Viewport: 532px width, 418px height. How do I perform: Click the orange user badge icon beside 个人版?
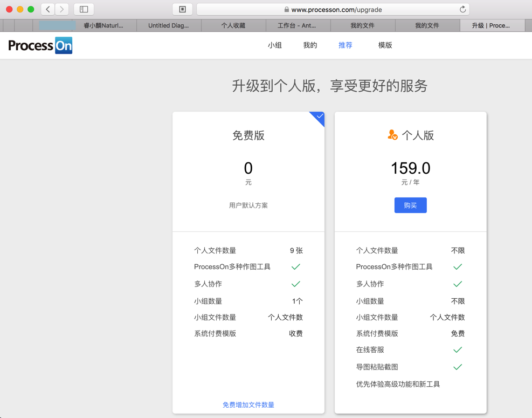[x=392, y=135]
